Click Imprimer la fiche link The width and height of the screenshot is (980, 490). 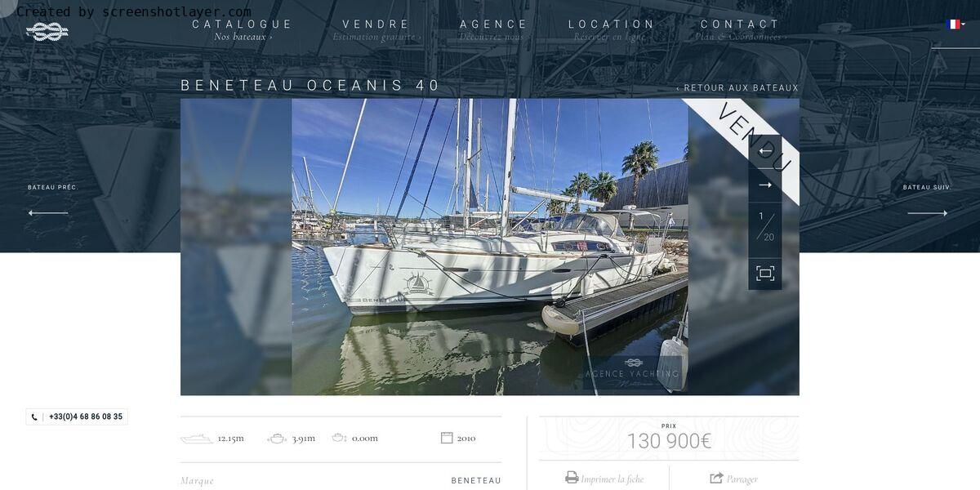(612, 479)
